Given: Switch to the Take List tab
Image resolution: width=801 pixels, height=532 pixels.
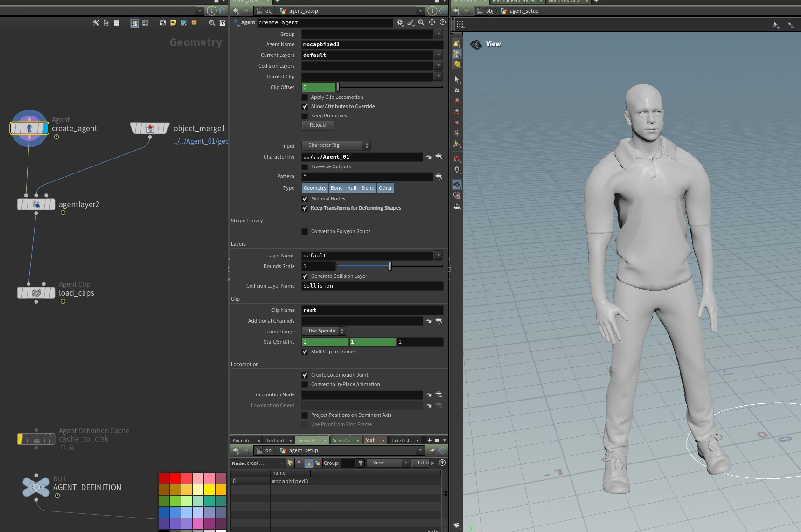Looking at the screenshot, I should point(400,441).
